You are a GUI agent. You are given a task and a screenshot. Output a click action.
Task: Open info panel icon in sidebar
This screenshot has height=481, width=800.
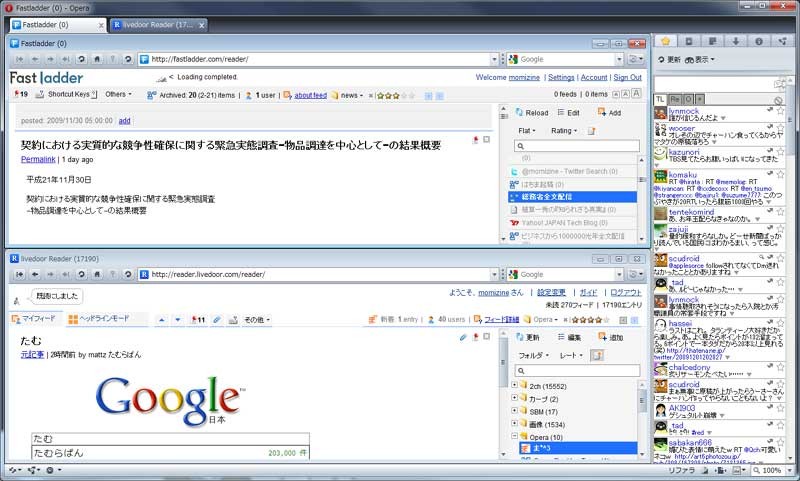tap(759, 41)
